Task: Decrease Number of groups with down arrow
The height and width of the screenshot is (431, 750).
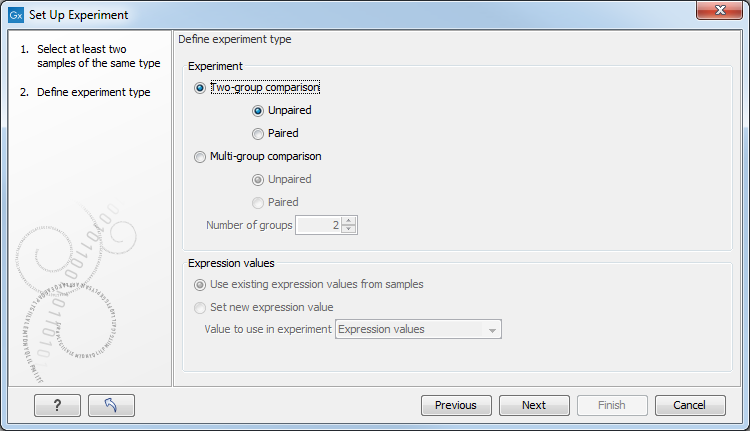Action: (x=348, y=230)
